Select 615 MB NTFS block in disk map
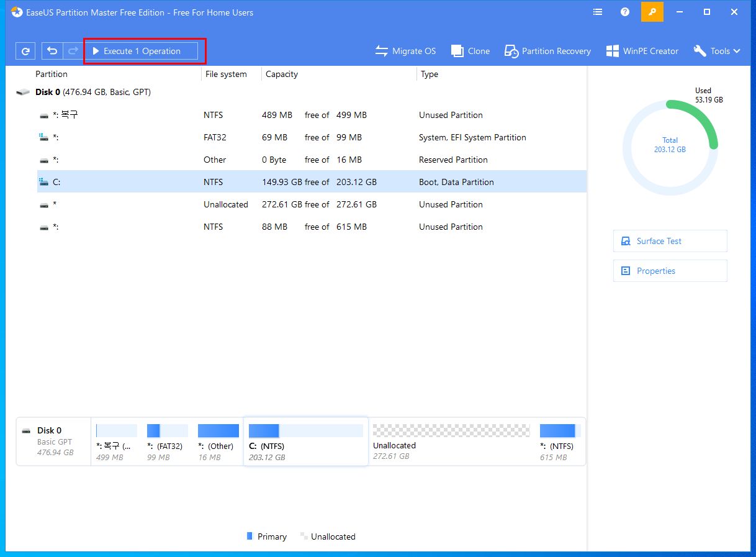 (560, 442)
